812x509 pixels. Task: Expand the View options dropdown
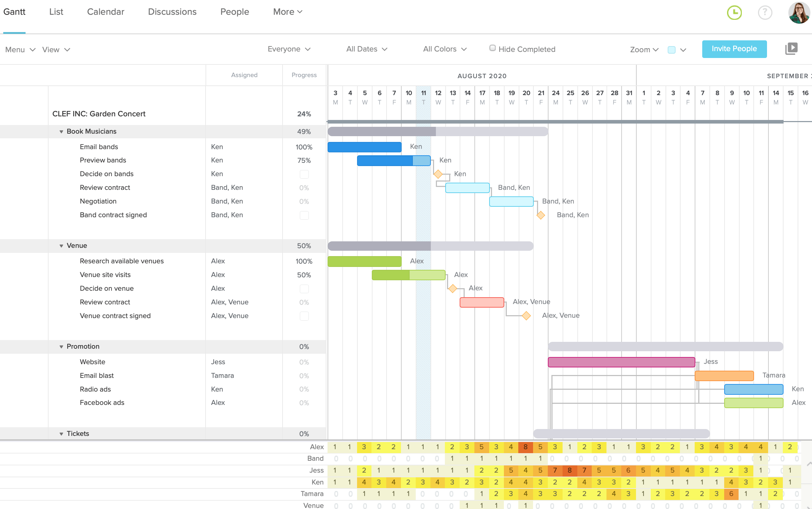(x=56, y=49)
